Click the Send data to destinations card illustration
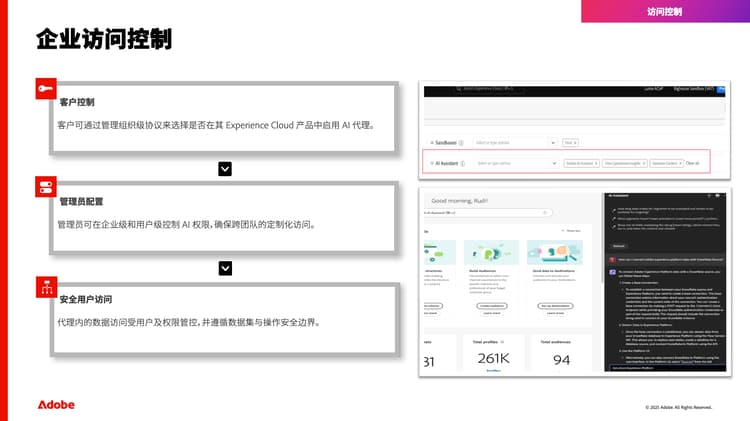Image resolution: width=750 pixels, height=421 pixels. pos(555,252)
